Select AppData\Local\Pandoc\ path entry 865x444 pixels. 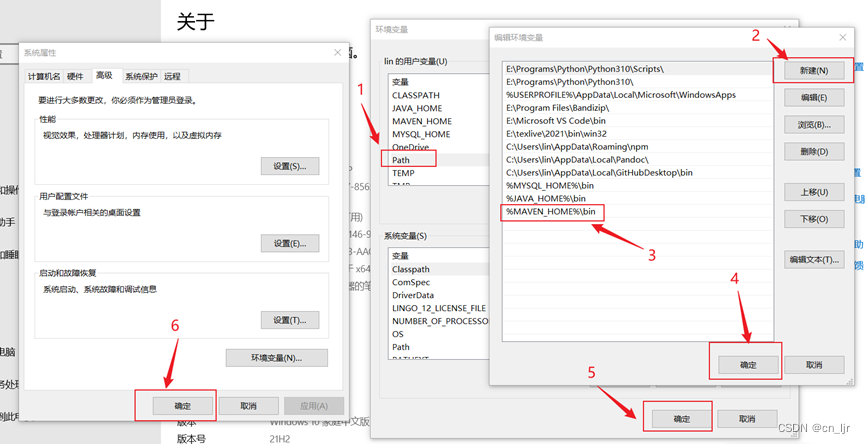coord(638,159)
